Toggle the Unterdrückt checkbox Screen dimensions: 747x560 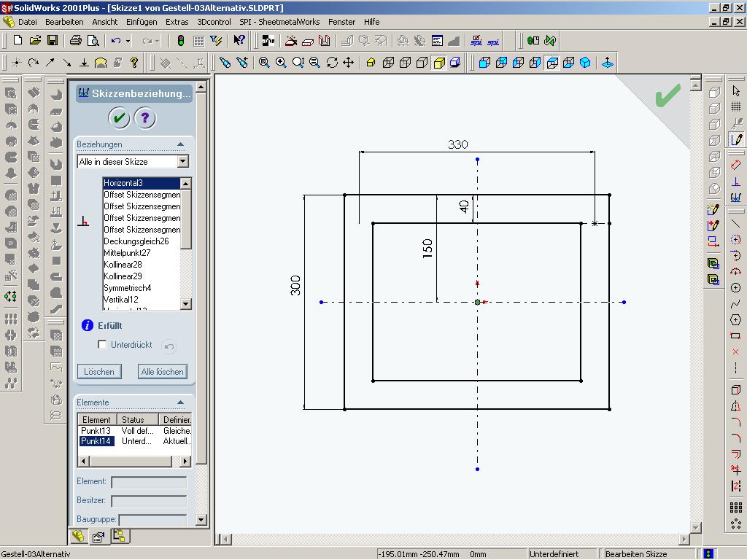click(103, 344)
